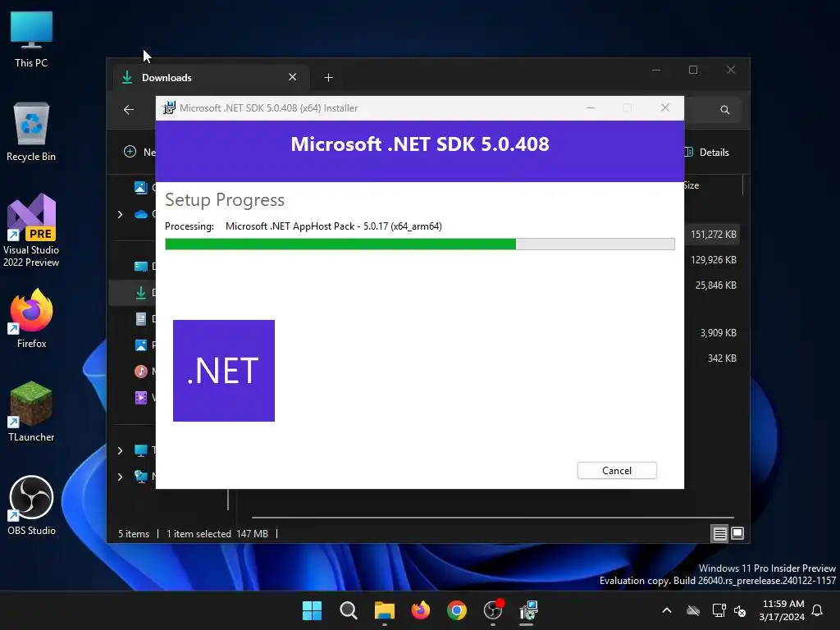Select Documents icon in navigation pane
This screenshot has width=840, height=630.
[x=141, y=319]
